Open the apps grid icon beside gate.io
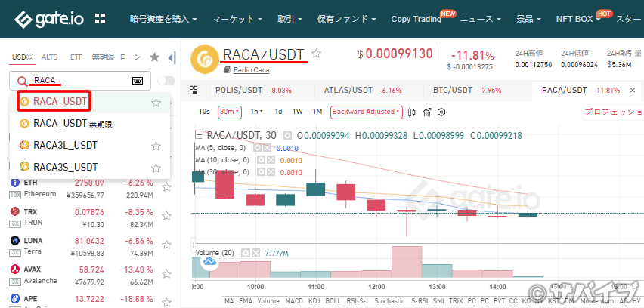644x308 pixels. 101,18
